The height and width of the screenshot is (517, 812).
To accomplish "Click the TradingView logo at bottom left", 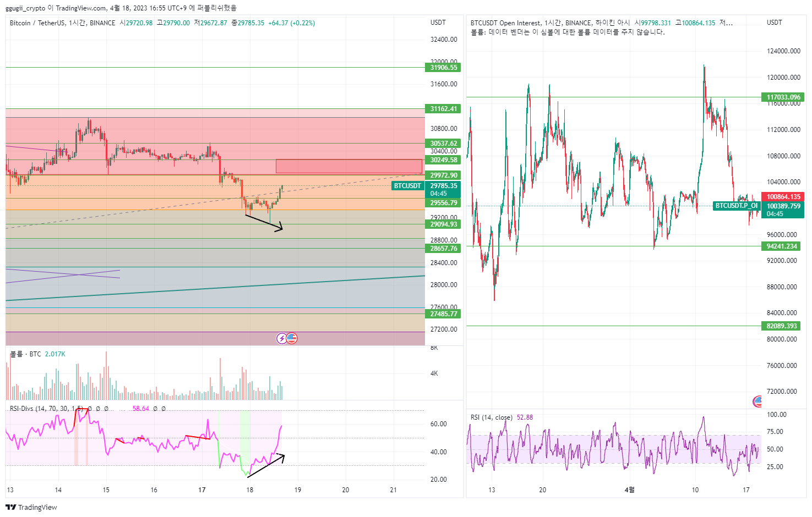I will [x=32, y=507].
